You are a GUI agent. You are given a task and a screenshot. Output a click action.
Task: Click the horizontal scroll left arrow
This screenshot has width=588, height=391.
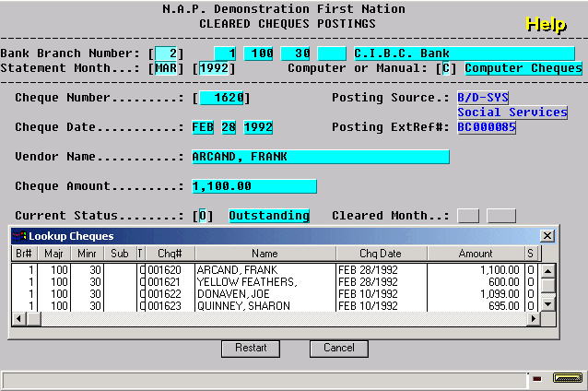18,319
